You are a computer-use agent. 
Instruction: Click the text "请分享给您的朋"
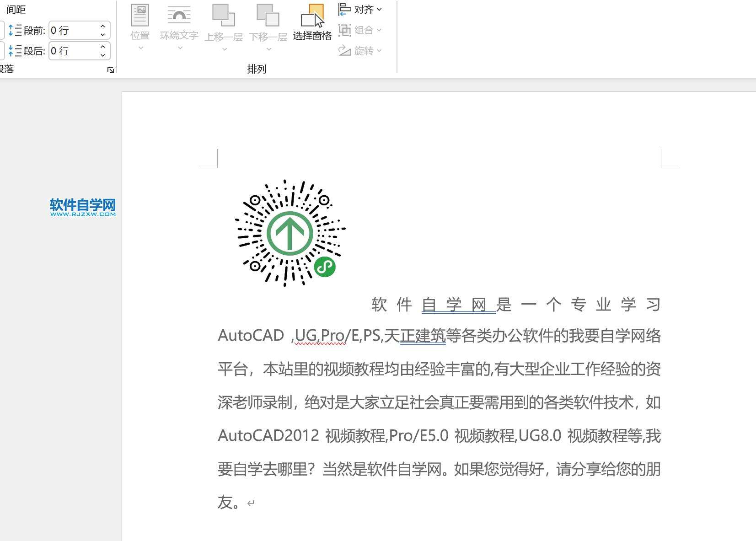[608, 469]
